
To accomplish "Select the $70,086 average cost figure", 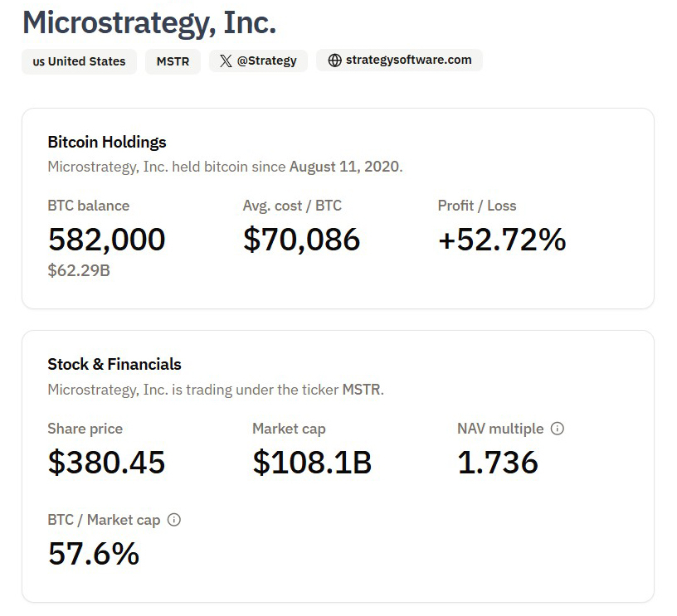I will coord(301,240).
